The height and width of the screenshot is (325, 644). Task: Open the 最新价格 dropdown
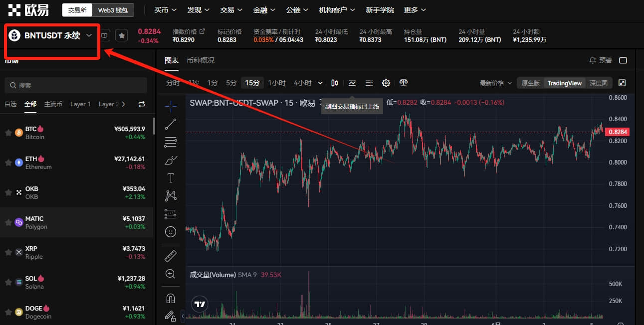[x=495, y=83]
